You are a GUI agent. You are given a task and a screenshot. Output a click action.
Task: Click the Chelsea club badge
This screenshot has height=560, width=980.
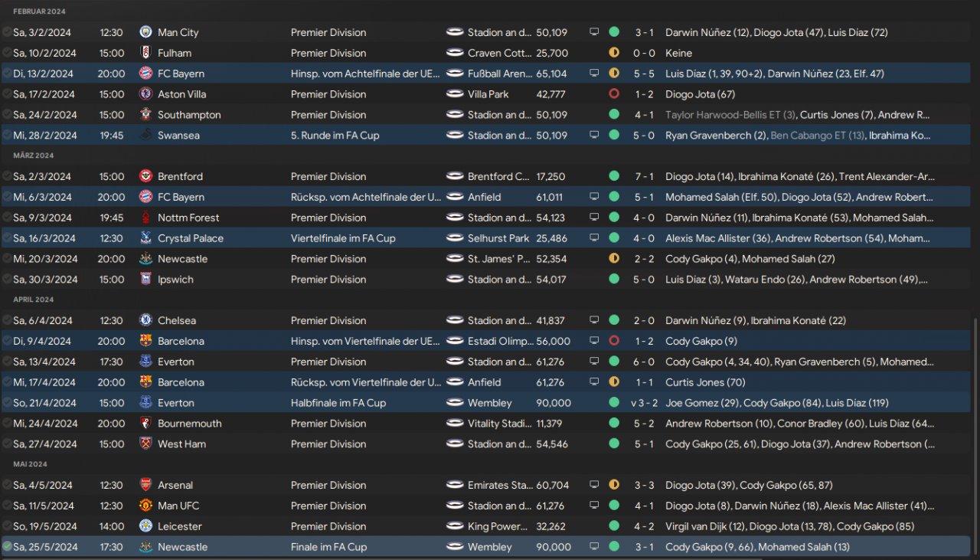tap(145, 320)
